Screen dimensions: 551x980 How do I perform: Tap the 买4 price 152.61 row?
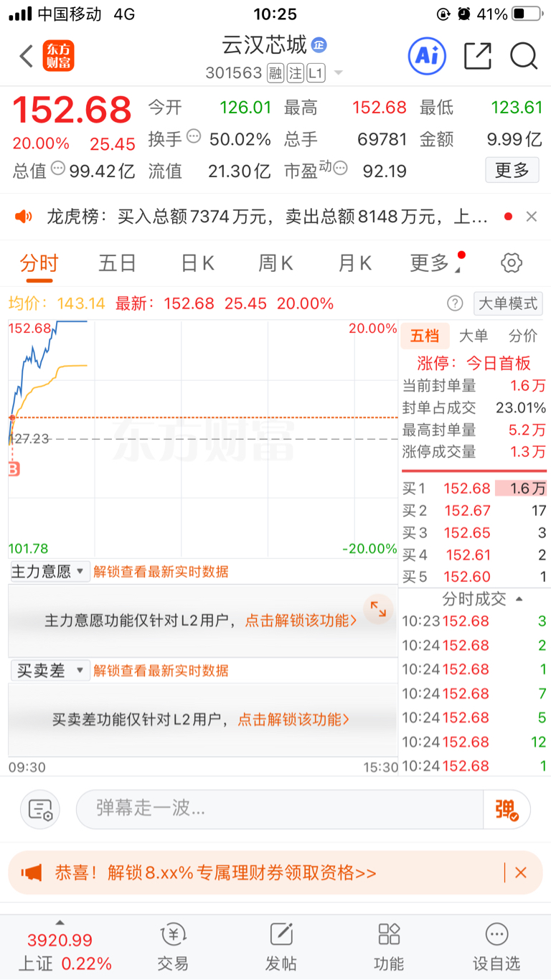[x=474, y=555]
